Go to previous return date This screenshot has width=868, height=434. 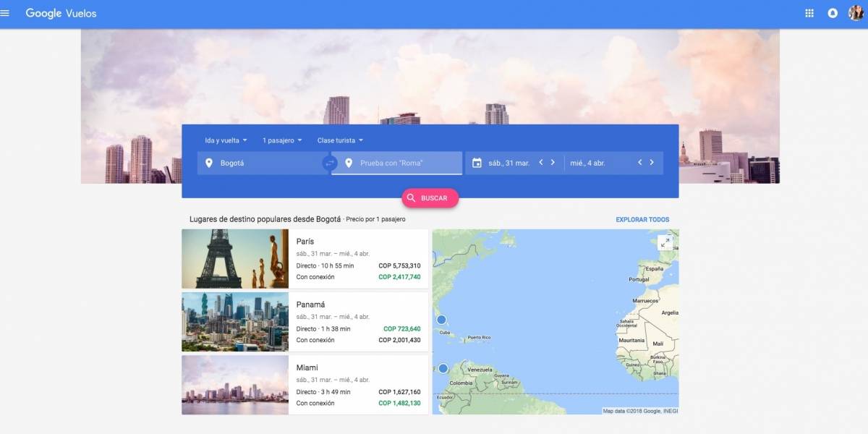[x=639, y=162]
